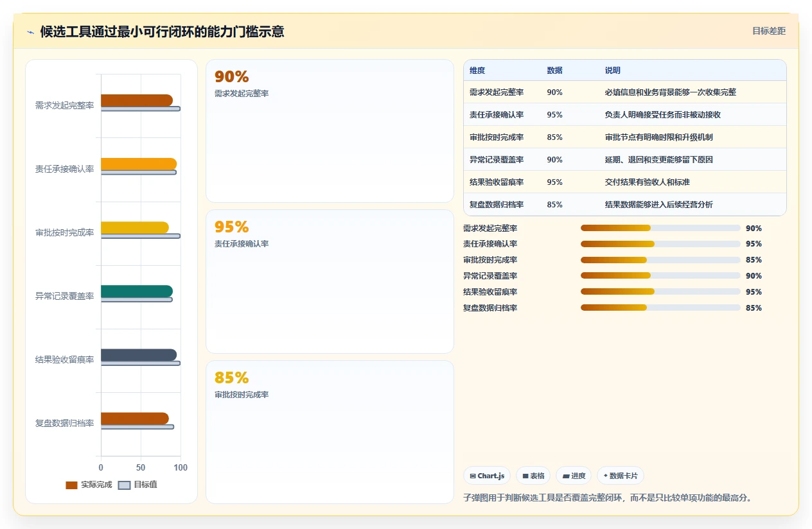The image size is (812, 529).
Task: Open the 90% 需求发起完整率 data card
Action: point(330,131)
